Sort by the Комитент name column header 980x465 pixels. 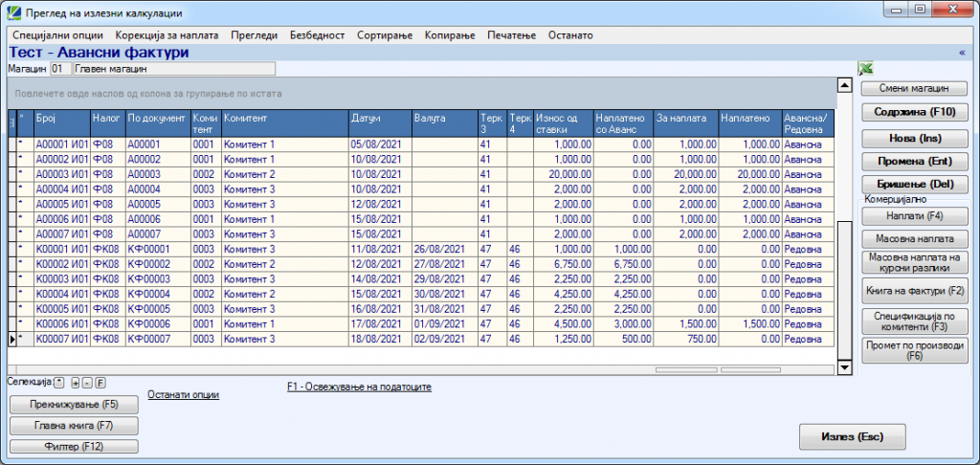(285, 123)
